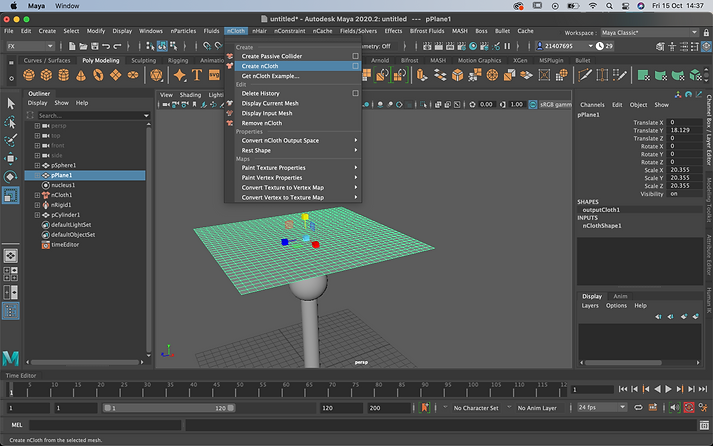Expand the pCylinder1 node in Outliner
The image size is (713, 446).
pos(37,215)
